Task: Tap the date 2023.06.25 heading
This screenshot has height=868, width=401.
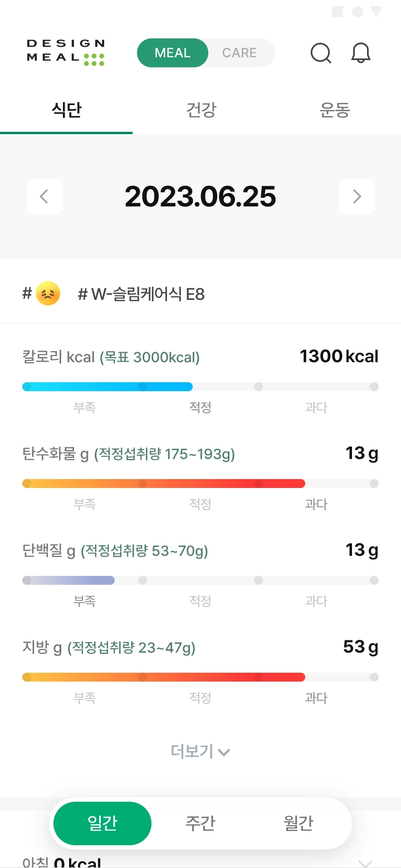Action: click(200, 196)
